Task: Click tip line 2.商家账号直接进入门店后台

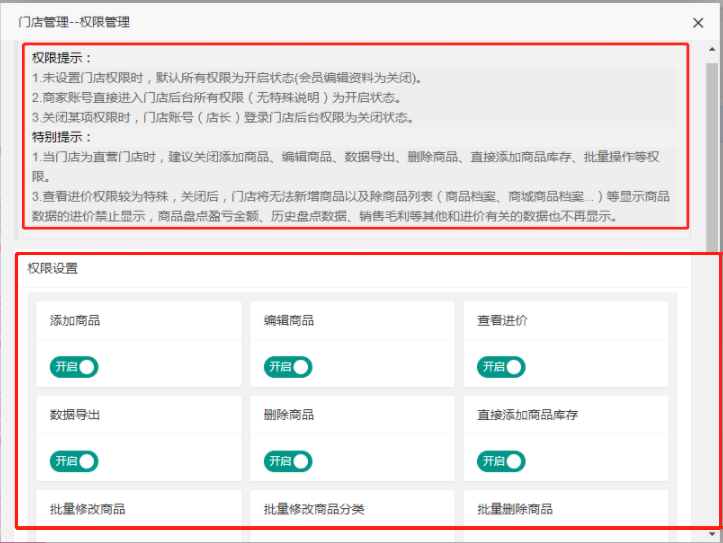Action: [216, 98]
